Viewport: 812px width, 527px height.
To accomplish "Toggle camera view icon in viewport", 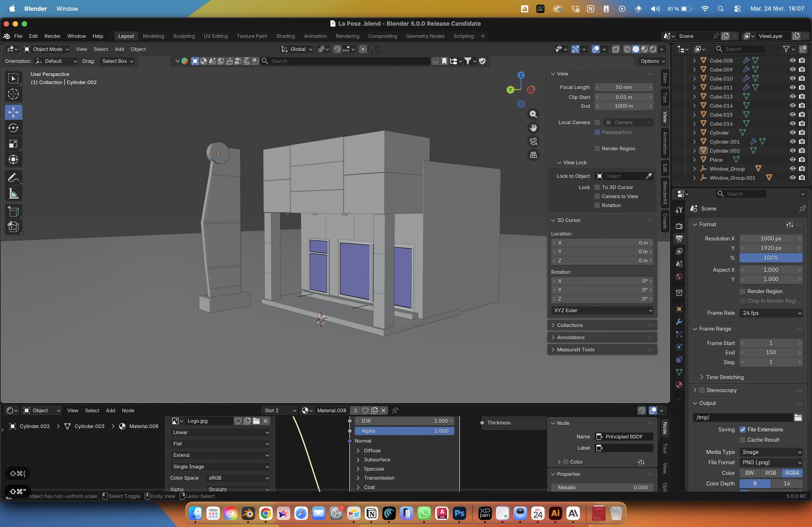I will [x=533, y=141].
